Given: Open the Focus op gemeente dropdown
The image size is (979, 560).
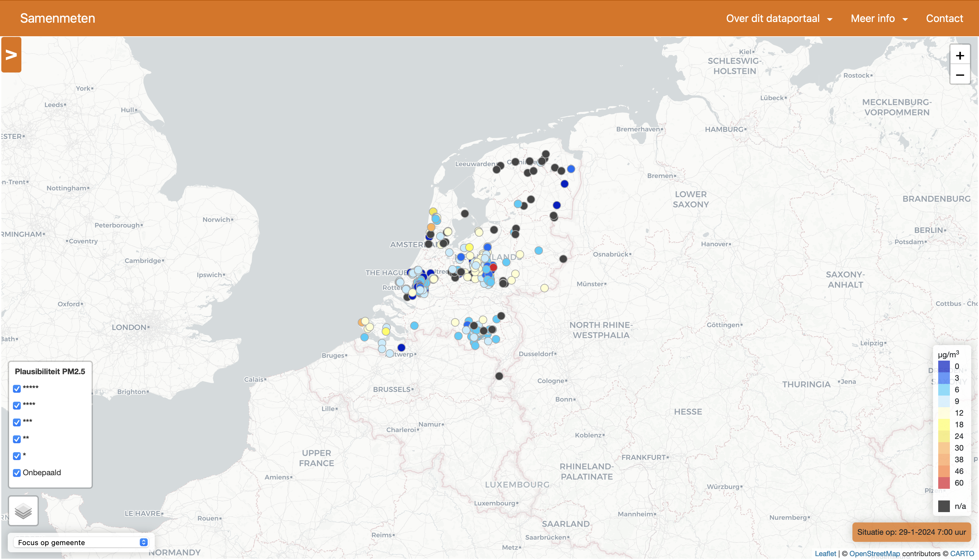Looking at the screenshot, I should [x=82, y=542].
